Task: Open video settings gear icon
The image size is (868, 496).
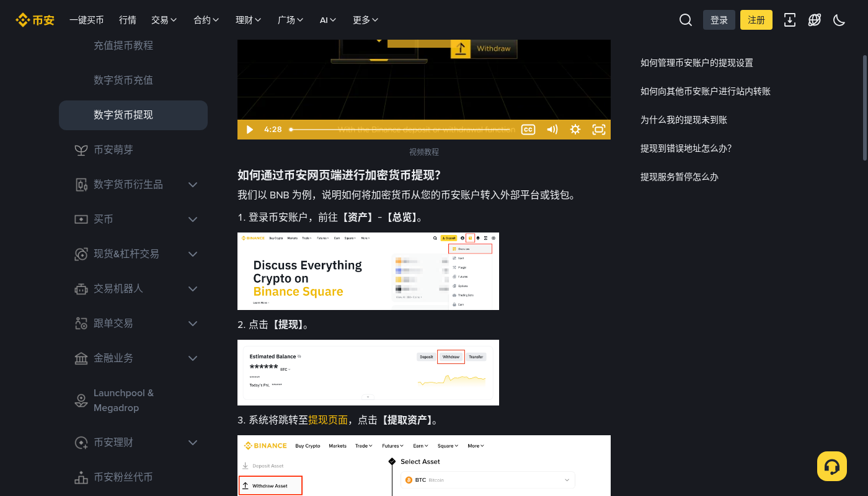Action: tap(575, 130)
